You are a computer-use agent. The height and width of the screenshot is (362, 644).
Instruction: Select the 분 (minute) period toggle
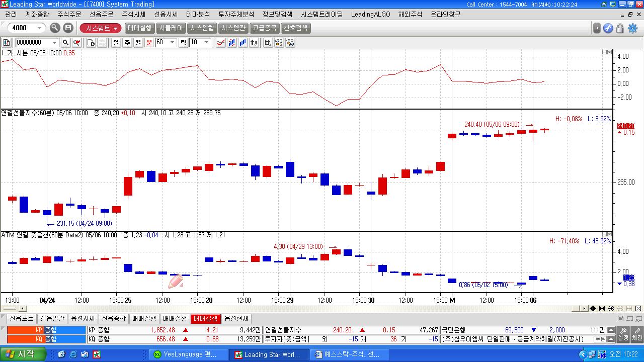pyautogui.click(x=149, y=43)
